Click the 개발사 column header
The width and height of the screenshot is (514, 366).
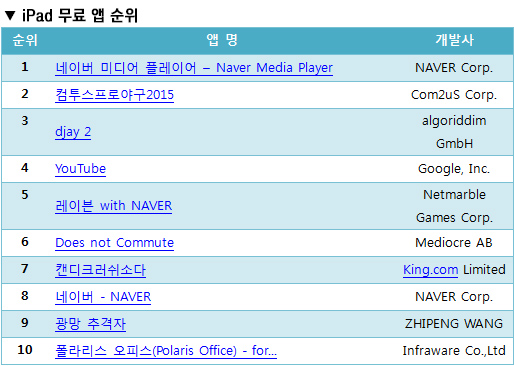tap(454, 40)
